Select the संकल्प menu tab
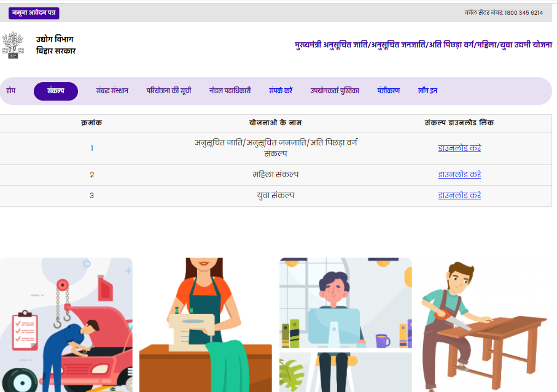 coord(56,91)
